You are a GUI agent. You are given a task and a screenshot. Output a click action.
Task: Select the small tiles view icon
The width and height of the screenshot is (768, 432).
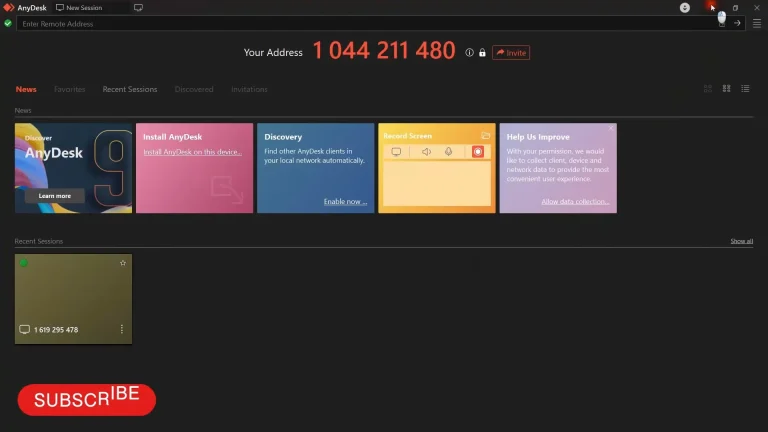coord(726,89)
